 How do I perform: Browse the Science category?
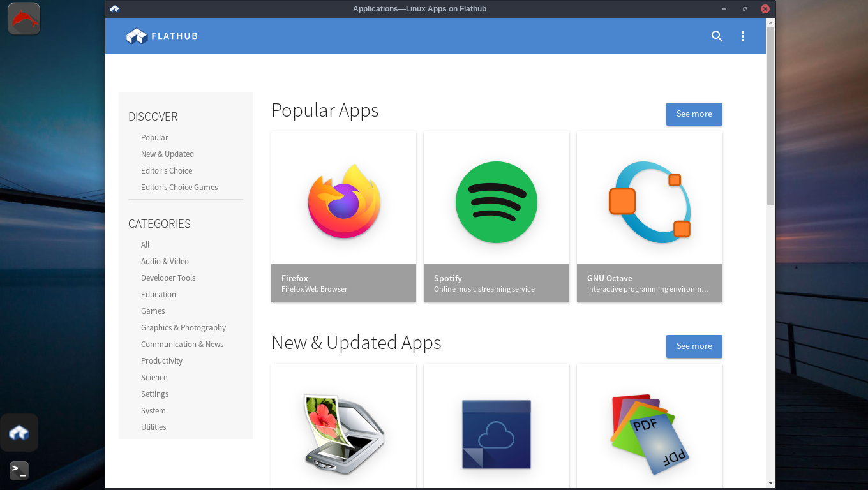(154, 378)
